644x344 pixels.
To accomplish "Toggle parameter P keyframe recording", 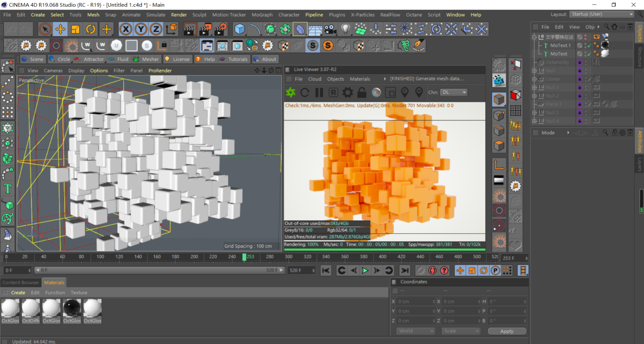I will pos(495,270).
